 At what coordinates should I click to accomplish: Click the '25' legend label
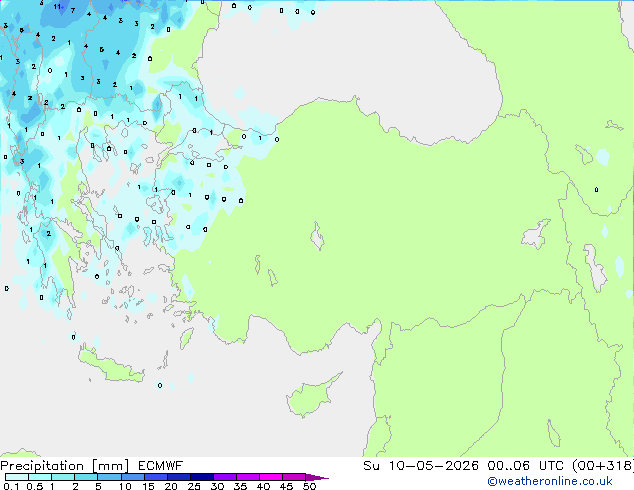coord(194,486)
